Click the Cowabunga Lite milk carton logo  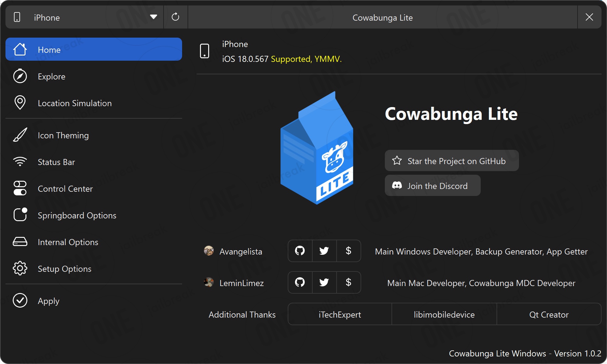click(x=317, y=148)
